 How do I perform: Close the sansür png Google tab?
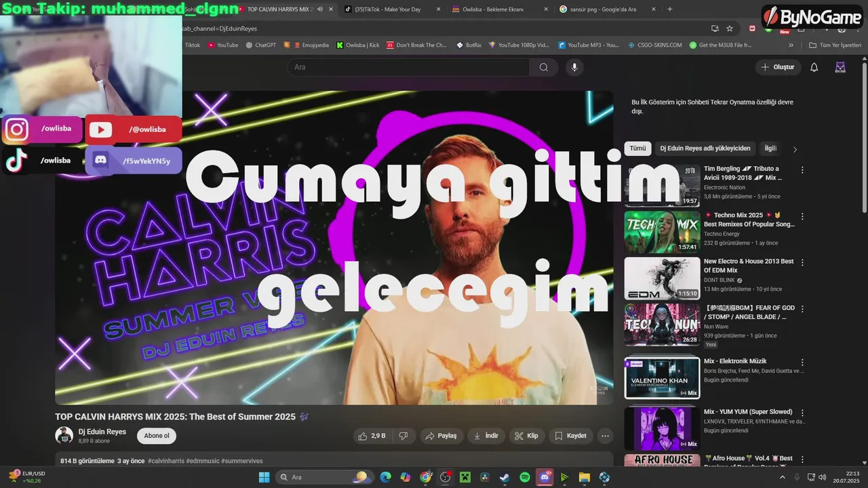653,9
